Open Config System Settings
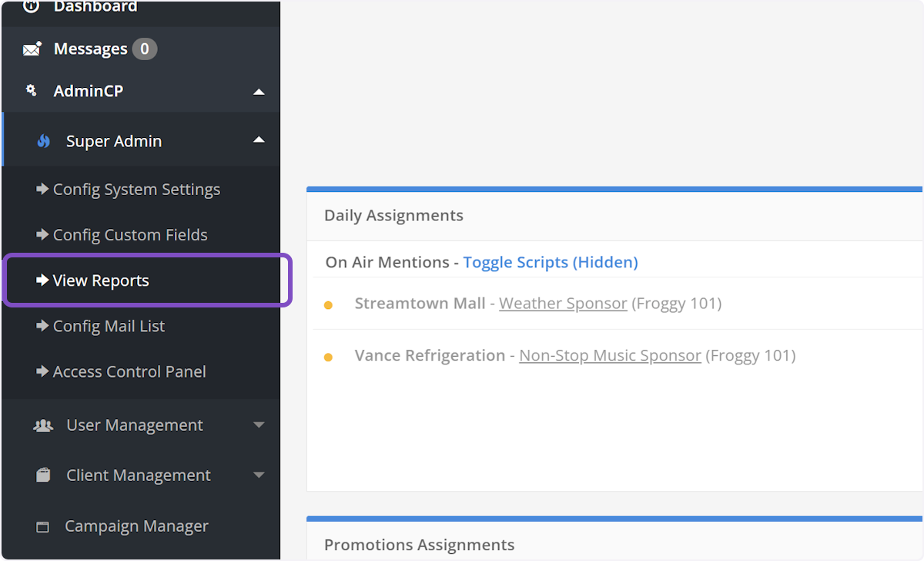 (136, 190)
